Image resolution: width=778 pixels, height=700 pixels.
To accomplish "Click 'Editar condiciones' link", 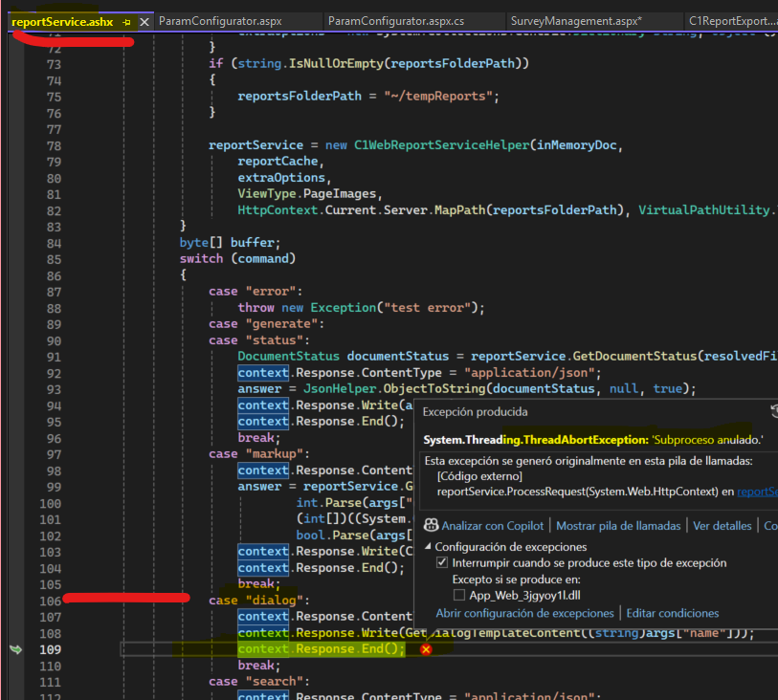I will pyautogui.click(x=672, y=613).
